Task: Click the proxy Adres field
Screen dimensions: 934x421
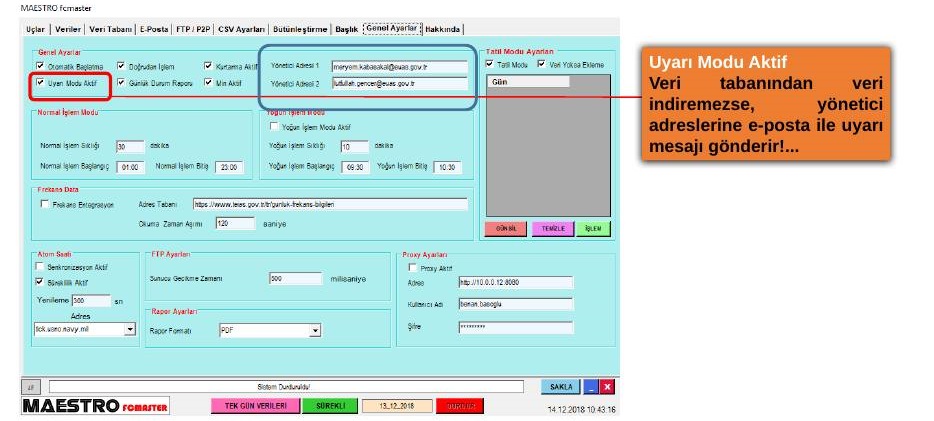Action: point(515,282)
